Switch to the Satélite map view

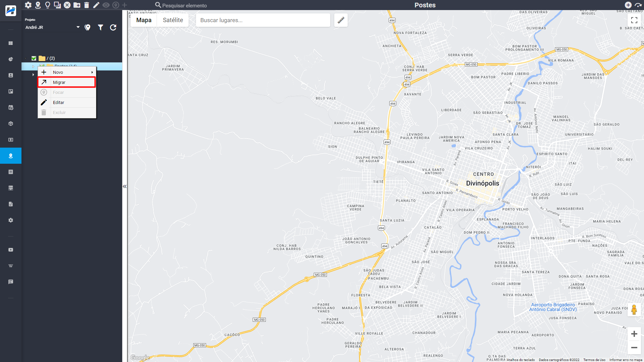(x=173, y=20)
